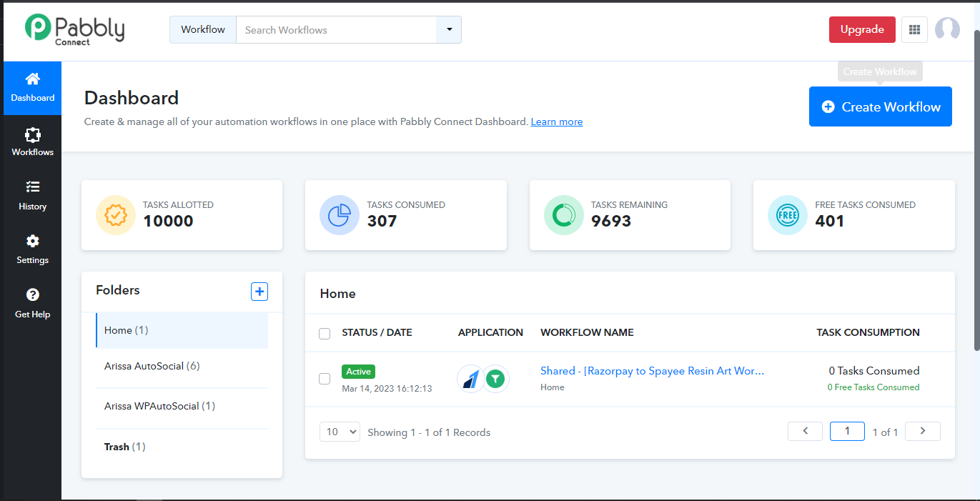Open the Get Help sidebar item
This screenshot has width=980, height=501.
[x=32, y=304]
